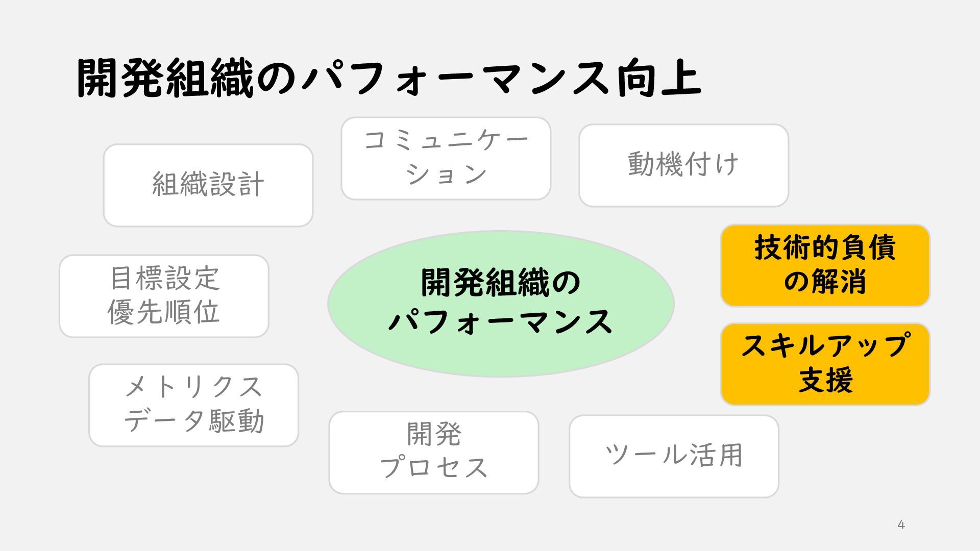Click the メトリクス データ駆動 box

pyautogui.click(x=194, y=405)
